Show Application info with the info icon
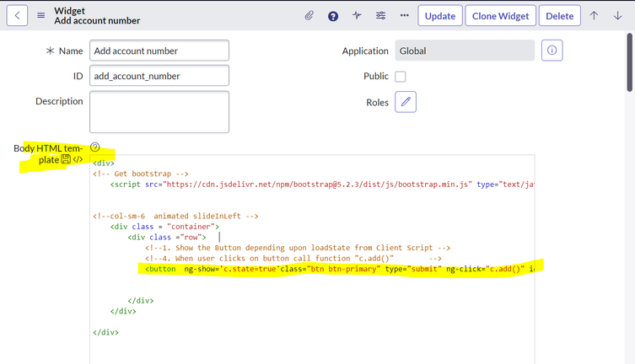Screen dimensions: 635x364 [552, 51]
